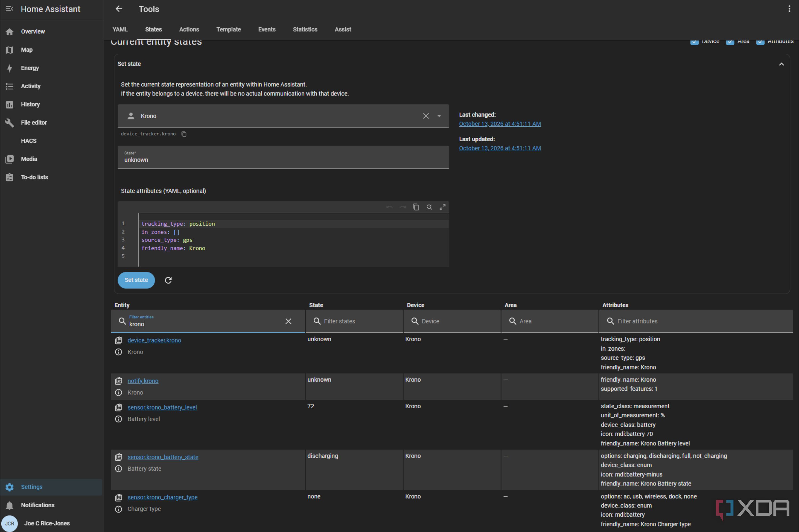Clear the krono entity filter
The width and height of the screenshot is (799, 532).
(288, 321)
